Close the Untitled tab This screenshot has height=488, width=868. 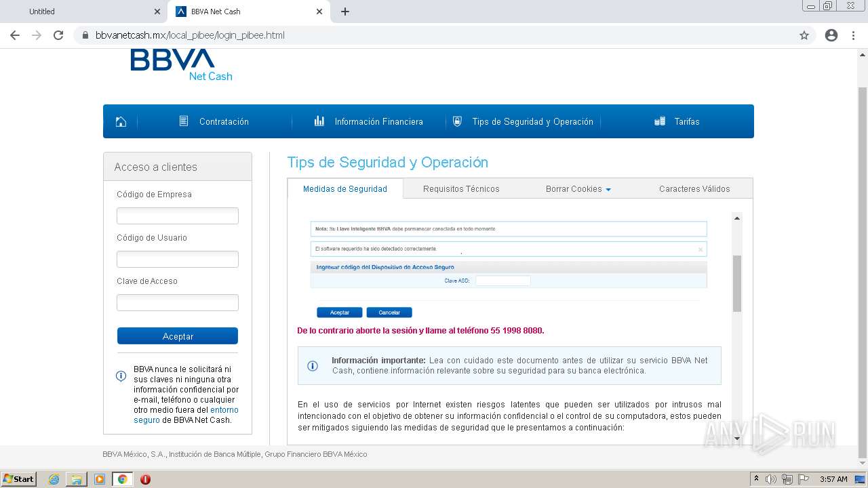[x=157, y=12]
